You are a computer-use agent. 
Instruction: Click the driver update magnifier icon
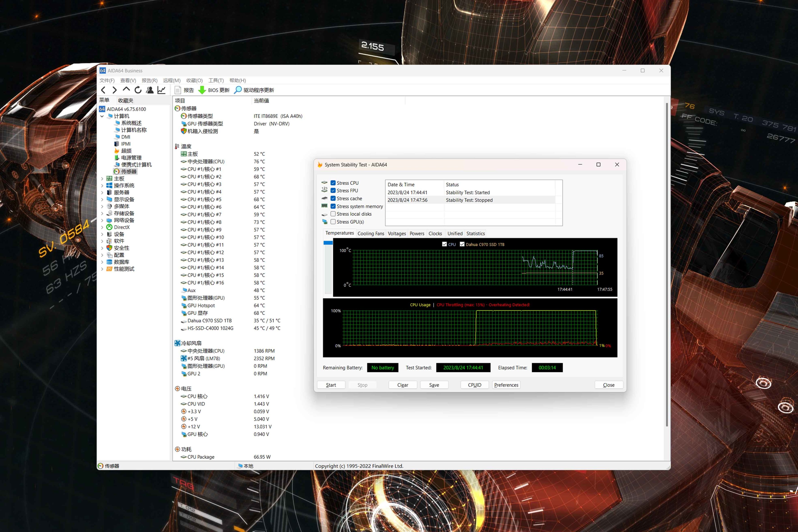pos(238,90)
